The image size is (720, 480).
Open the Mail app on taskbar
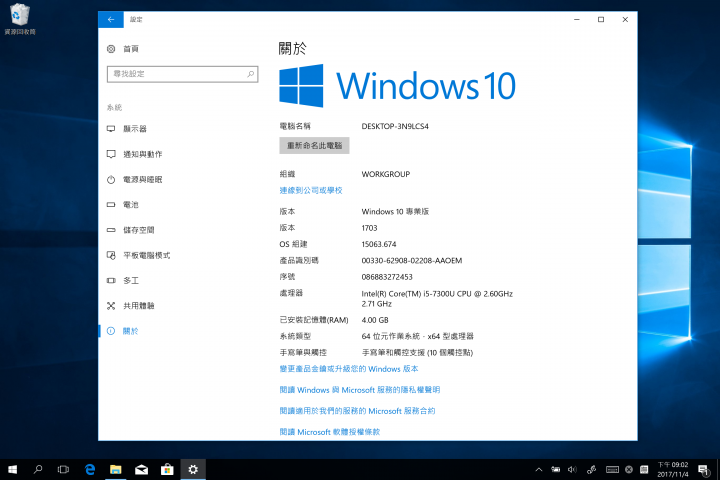(141, 469)
